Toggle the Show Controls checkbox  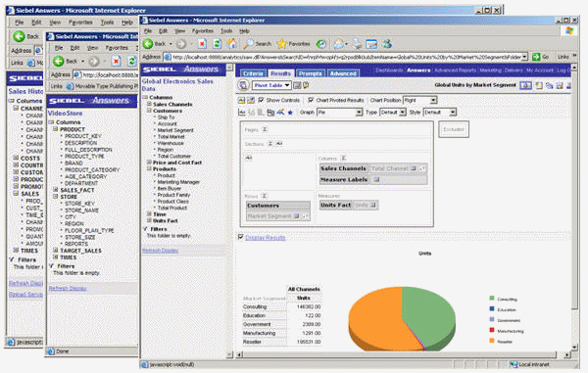point(262,100)
